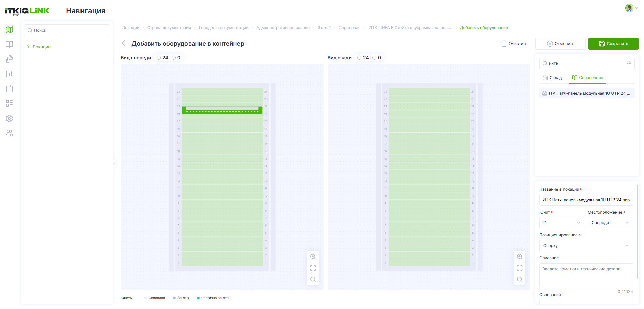Switch to the Склад tab
Image resolution: width=644 pixels, height=309 pixels.
coord(552,78)
